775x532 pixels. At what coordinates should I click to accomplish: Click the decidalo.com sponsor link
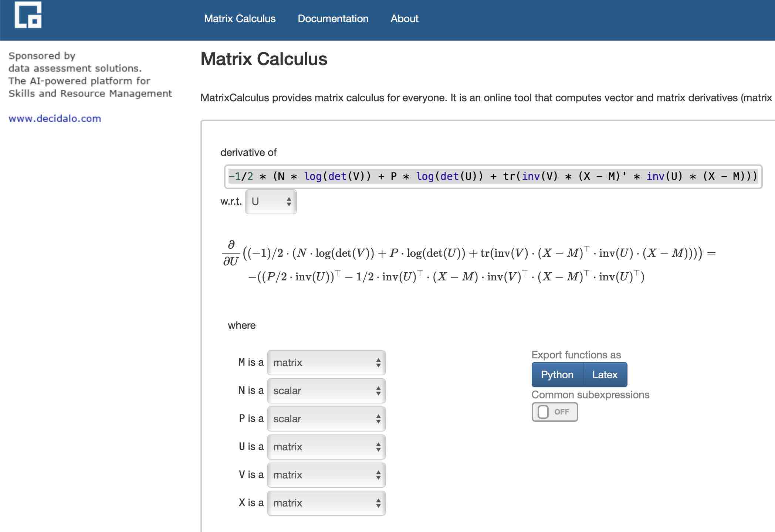[x=54, y=119]
